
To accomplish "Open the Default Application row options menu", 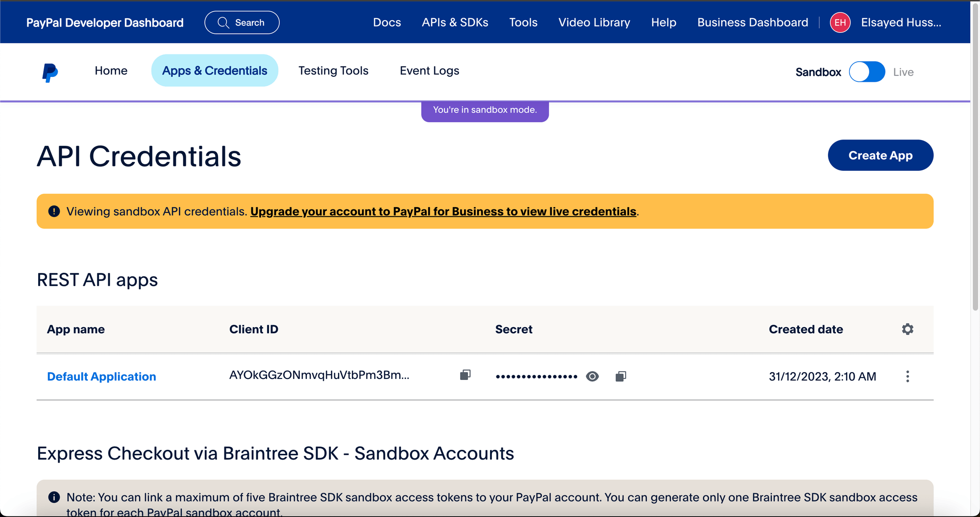I will tap(907, 376).
